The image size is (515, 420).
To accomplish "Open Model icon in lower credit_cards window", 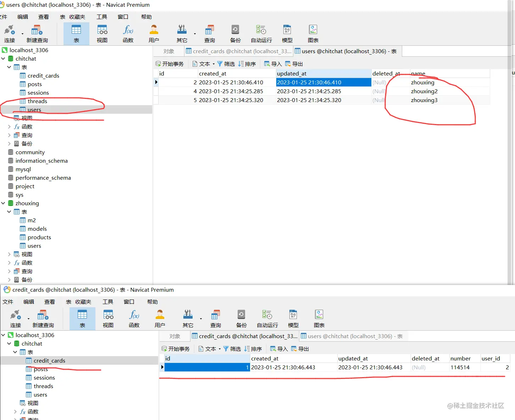I will pos(293,319).
